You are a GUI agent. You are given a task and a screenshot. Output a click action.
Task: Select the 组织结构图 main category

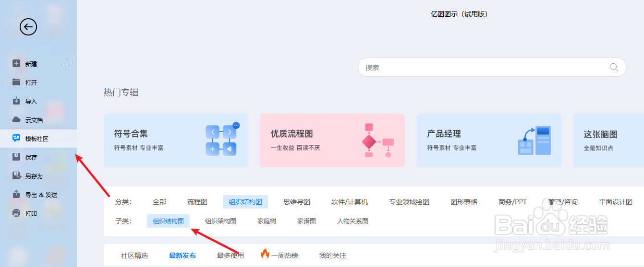pyautogui.click(x=245, y=202)
